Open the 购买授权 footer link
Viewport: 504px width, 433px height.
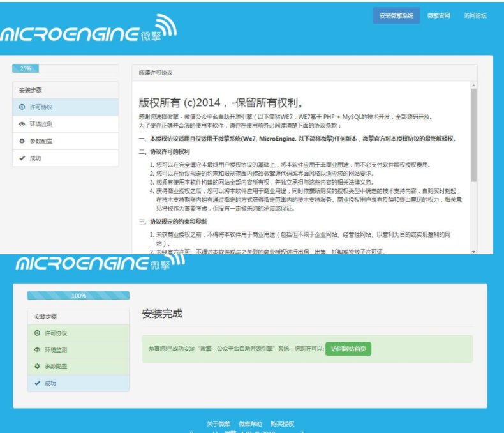click(x=282, y=423)
